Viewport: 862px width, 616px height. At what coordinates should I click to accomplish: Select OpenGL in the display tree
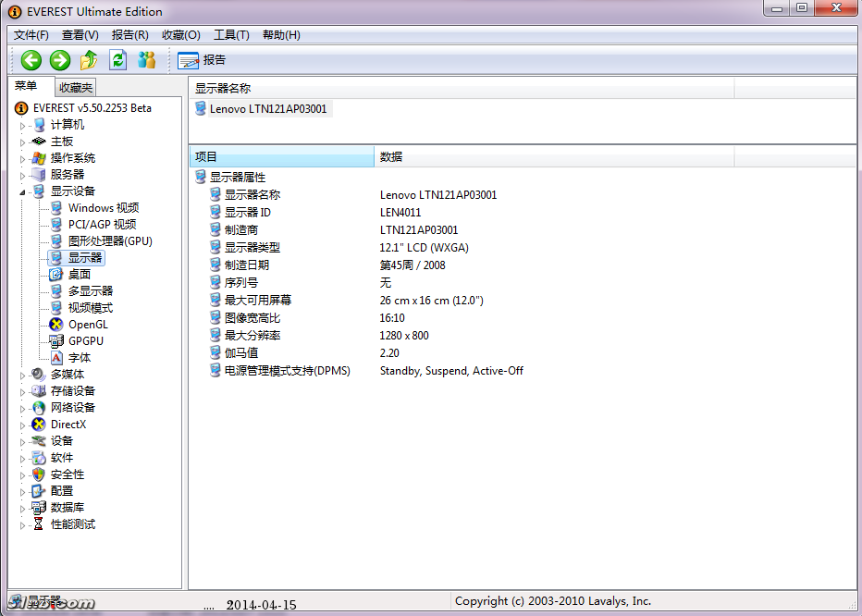[87, 325]
